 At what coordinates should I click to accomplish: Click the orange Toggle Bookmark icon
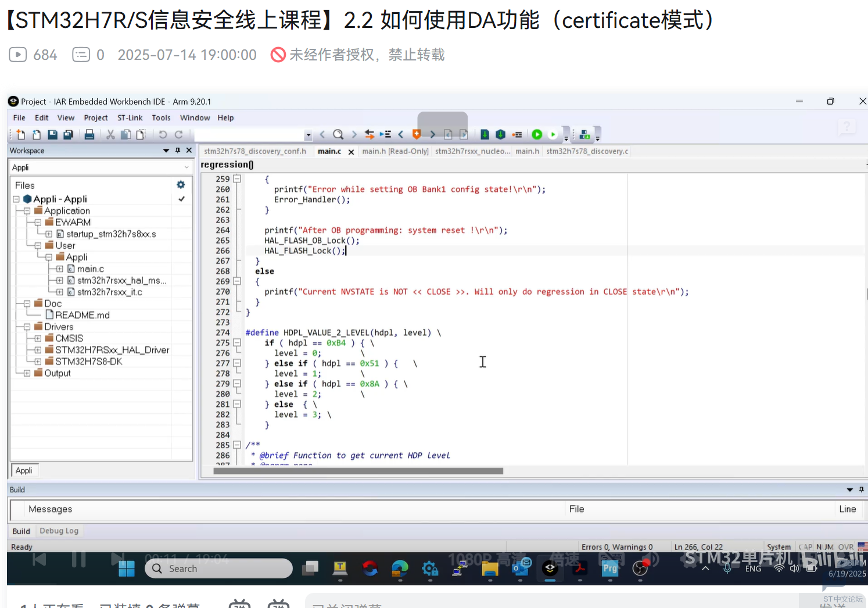417,135
